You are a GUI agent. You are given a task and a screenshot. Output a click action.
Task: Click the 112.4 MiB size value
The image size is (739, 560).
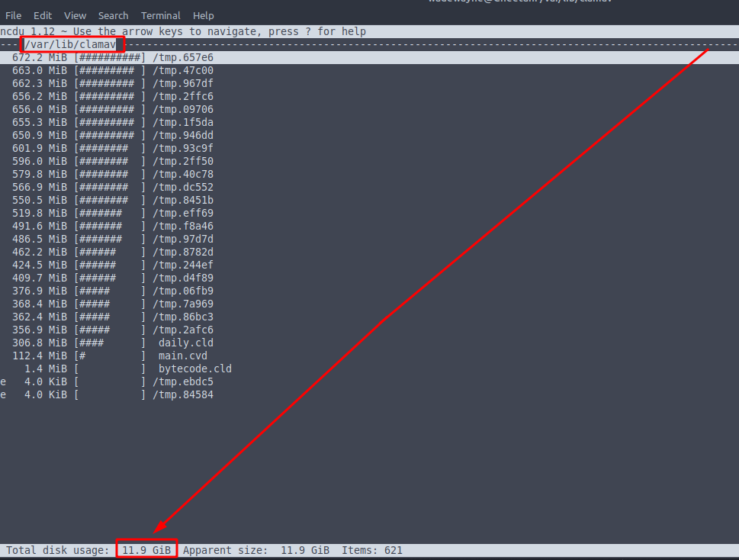coord(40,356)
